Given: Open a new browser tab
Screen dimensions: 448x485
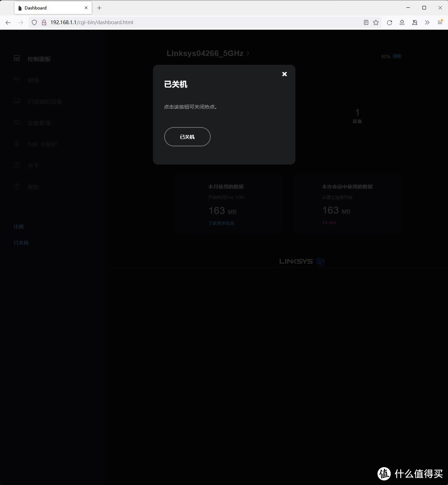Looking at the screenshot, I should 99,8.
